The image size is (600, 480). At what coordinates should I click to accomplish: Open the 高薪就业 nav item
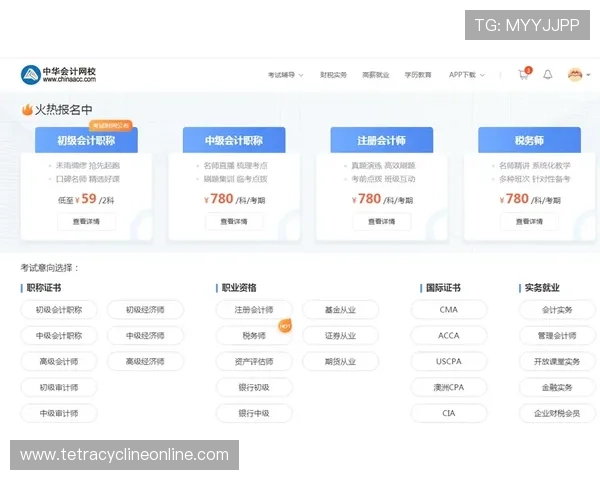tap(376, 75)
